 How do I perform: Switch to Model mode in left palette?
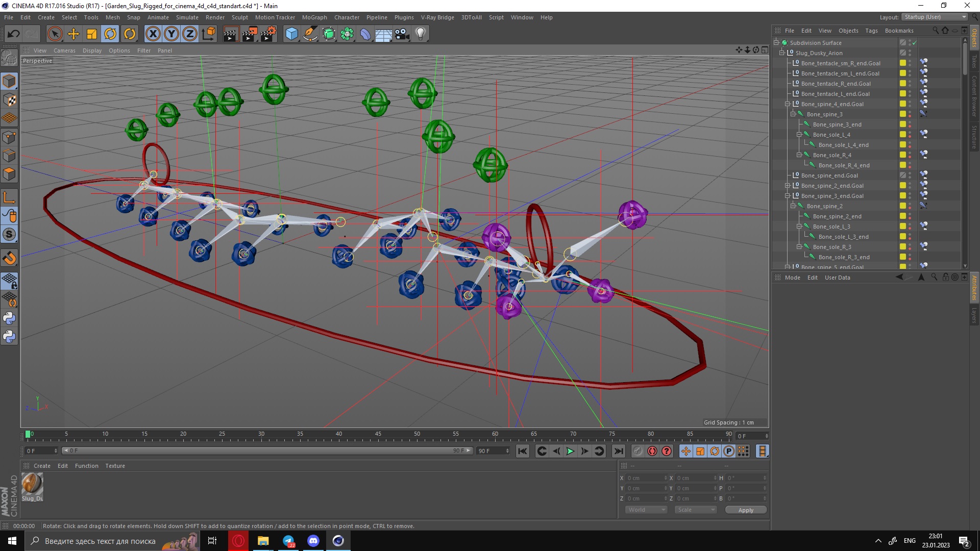tap(9, 81)
